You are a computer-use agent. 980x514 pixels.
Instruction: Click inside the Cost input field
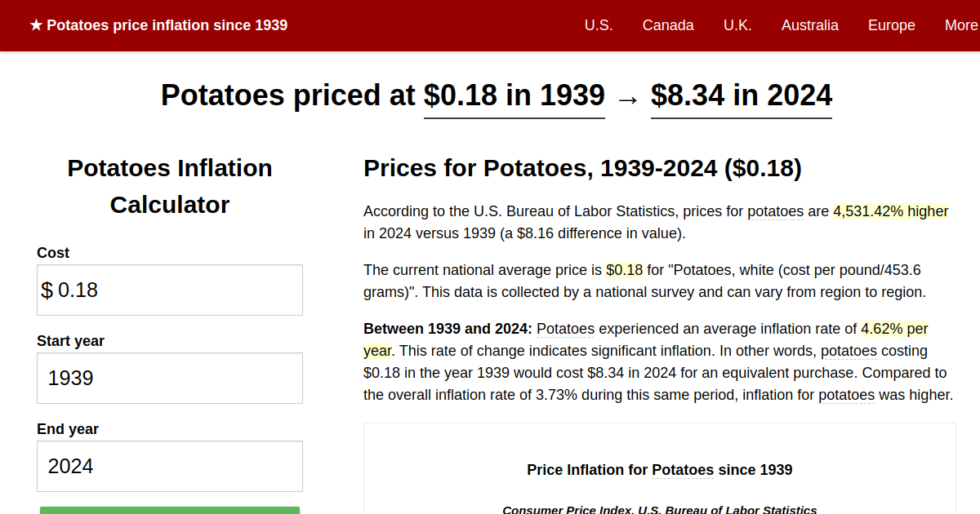coord(169,290)
